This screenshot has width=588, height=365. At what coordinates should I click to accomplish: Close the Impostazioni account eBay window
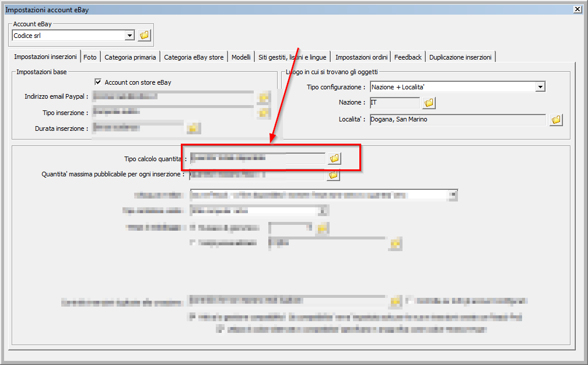pos(577,9)
